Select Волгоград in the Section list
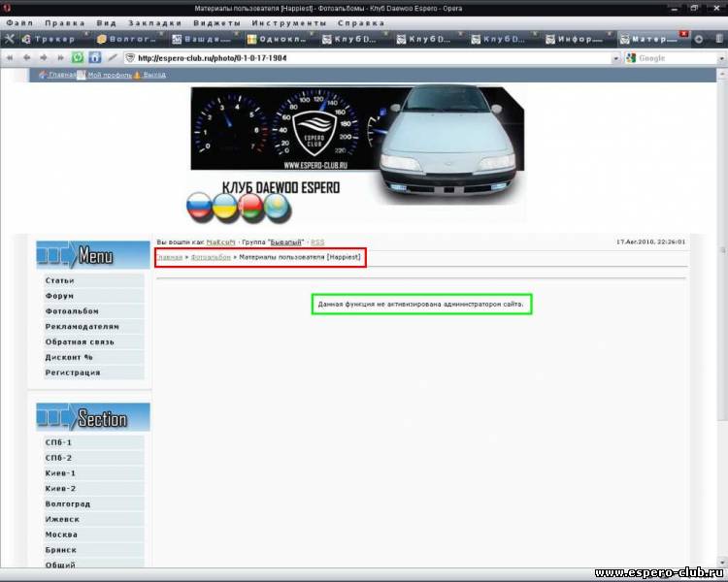 [x=94, y=503]
